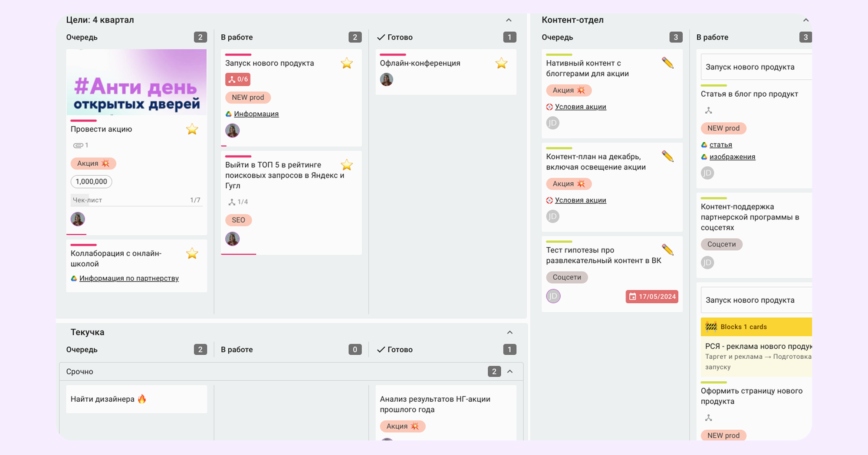Click the star on "Офлайн-конференция" card
The width and height of the screenshot is (868, 455).
(501, 63)
